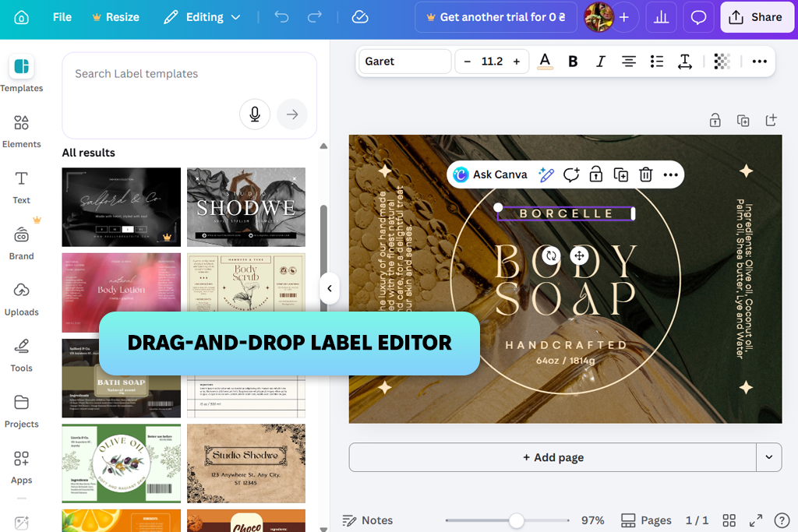Open the transparency control
The height and width of the screenshot is (532, 798).
coord(722,62)
